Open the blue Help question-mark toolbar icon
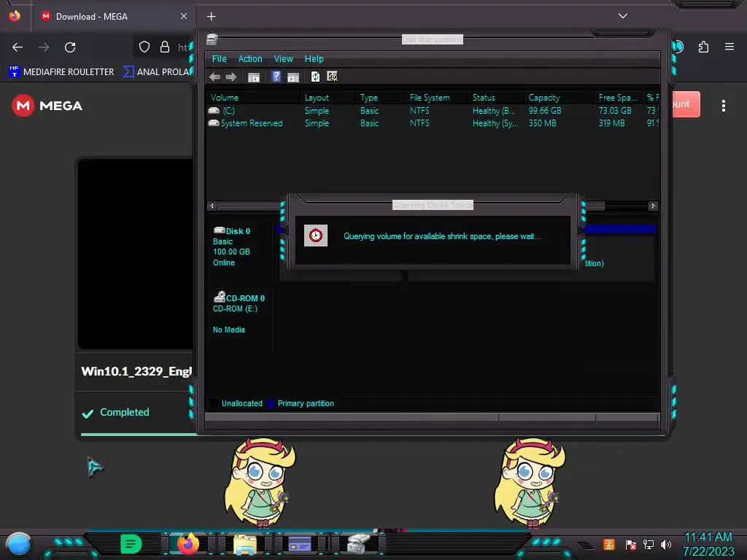Viewport: 747px width, 560px height. coord(276,77)
